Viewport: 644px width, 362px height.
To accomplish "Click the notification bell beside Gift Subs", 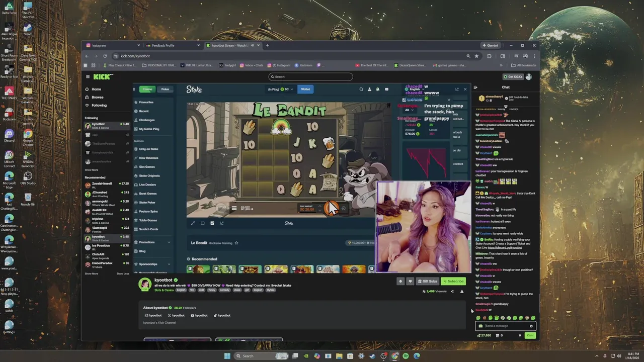I will click(x=400, y=282).
